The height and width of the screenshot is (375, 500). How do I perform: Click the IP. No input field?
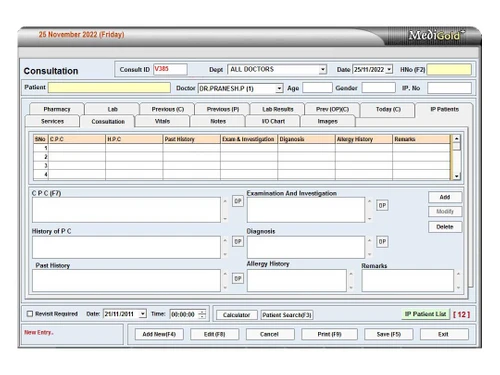click(x=449, y=88)
